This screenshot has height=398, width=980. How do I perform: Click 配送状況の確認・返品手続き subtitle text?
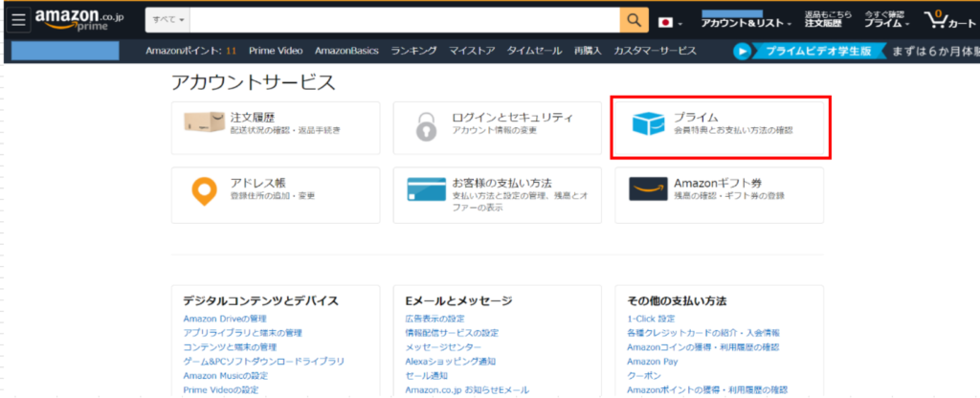285,130
